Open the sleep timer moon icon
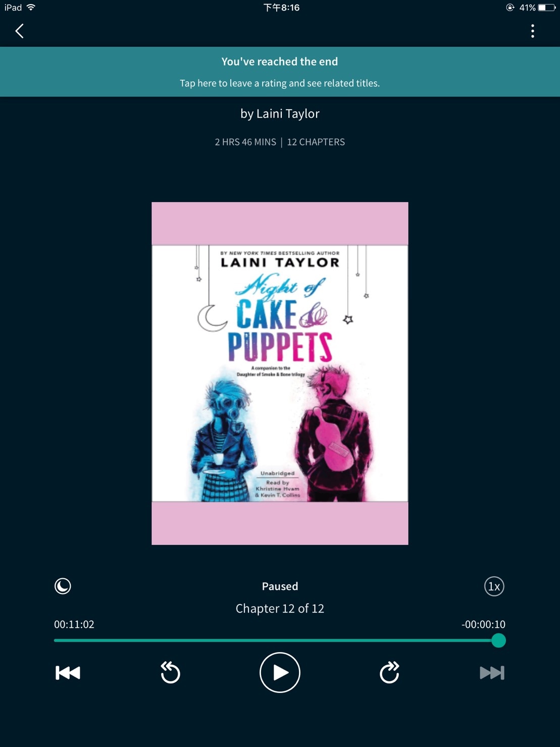560x747 pixels. pos(63,586)
